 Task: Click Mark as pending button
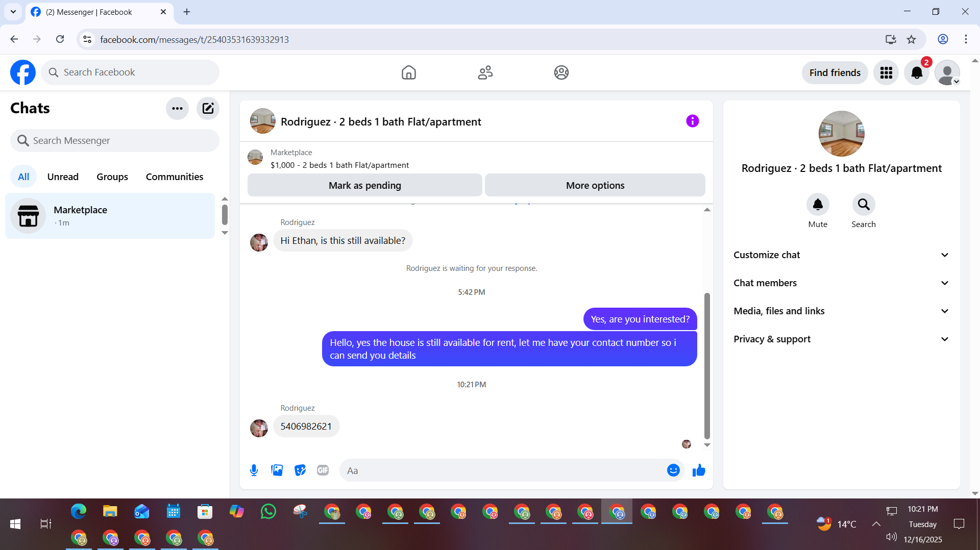point(365,185)
